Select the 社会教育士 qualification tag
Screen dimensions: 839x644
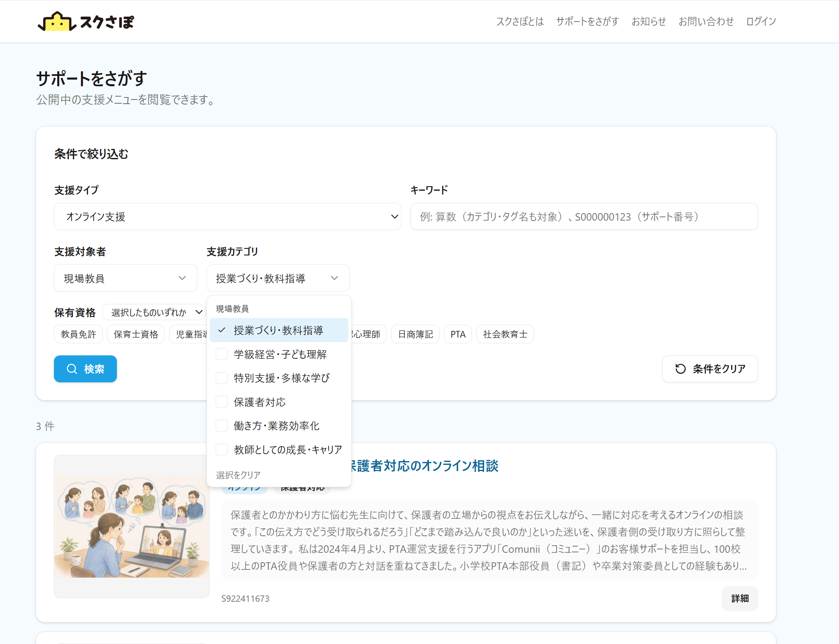(505, 334)
